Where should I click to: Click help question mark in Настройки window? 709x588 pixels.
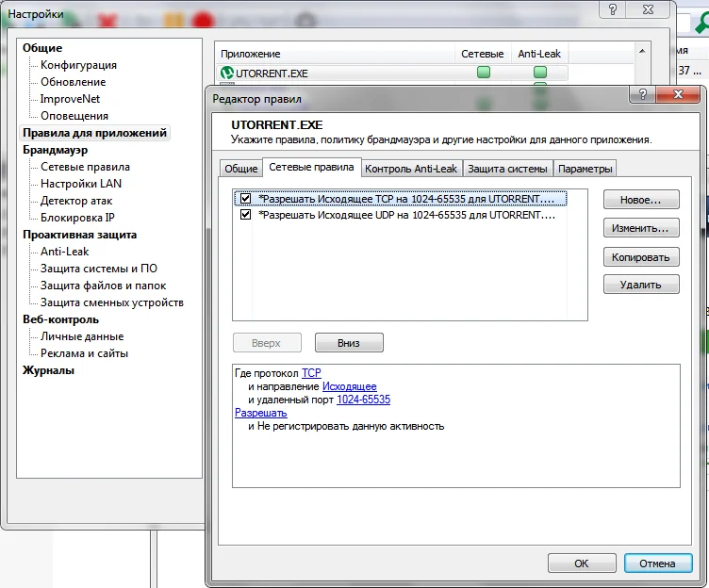point(613,9)
